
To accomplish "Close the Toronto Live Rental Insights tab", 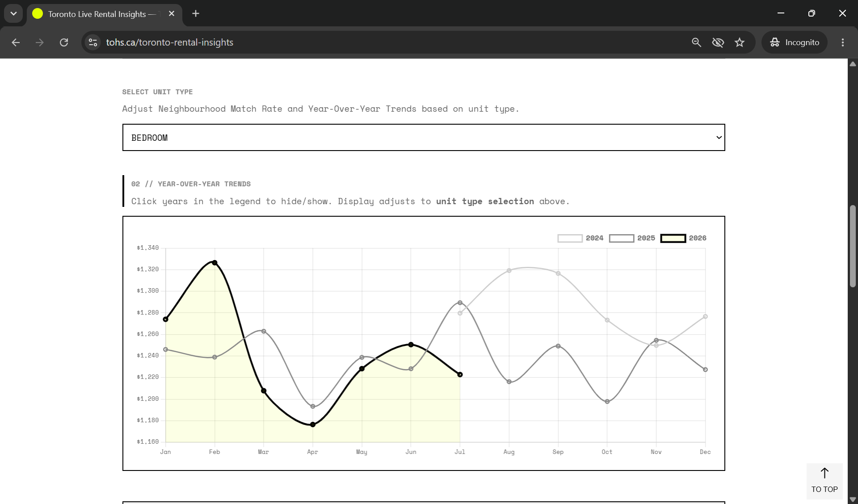I will (x=172, y=14).
